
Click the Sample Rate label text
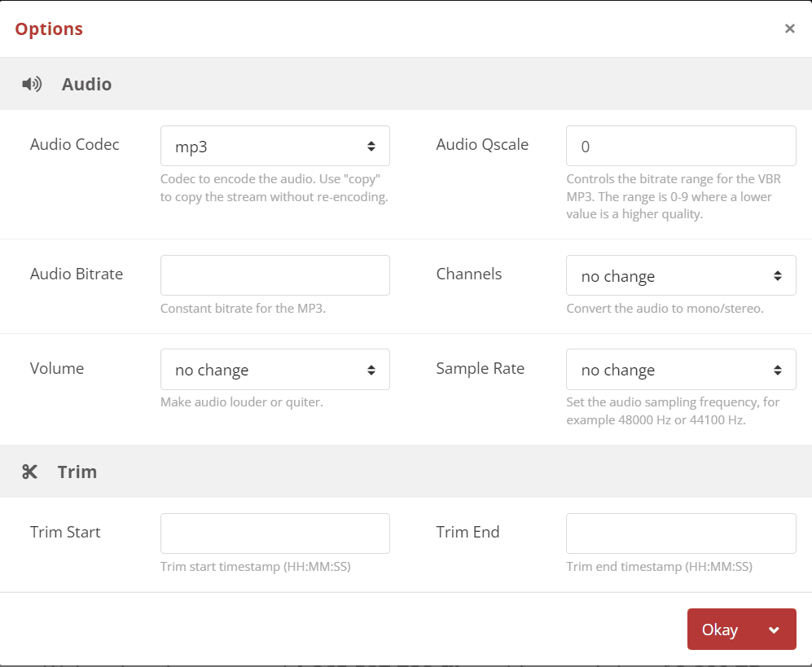pyautogui.click(x=480, y=368)
